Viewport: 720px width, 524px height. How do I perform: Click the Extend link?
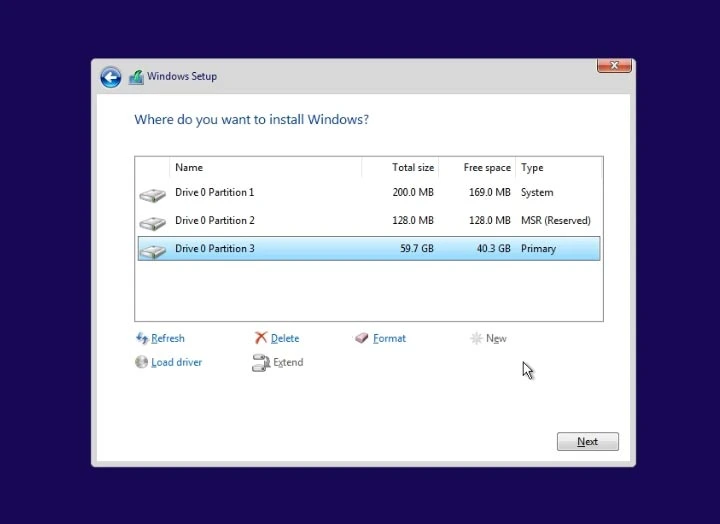click(288, 362)
